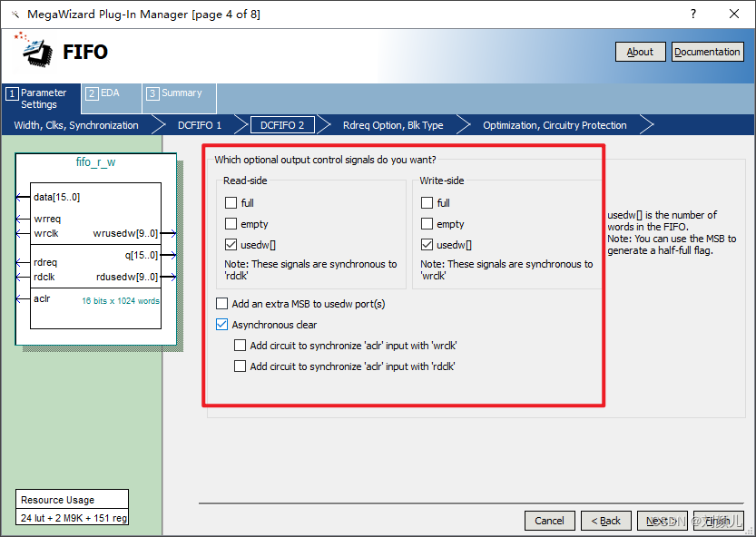Click the 24 lut + 2 M9K + 151 reg value

point(74,518)
